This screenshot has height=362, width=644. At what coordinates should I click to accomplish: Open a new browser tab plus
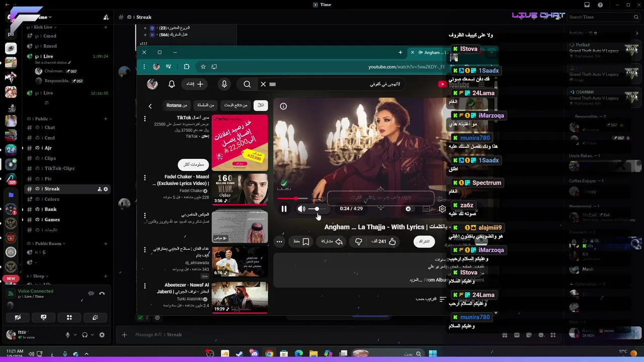coord(400,52)
